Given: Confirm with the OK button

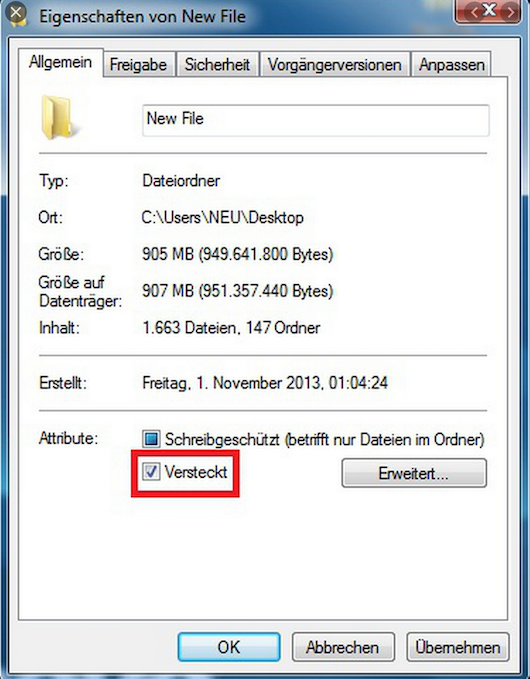Looking at the screenshot, I should tap(229, 647).
